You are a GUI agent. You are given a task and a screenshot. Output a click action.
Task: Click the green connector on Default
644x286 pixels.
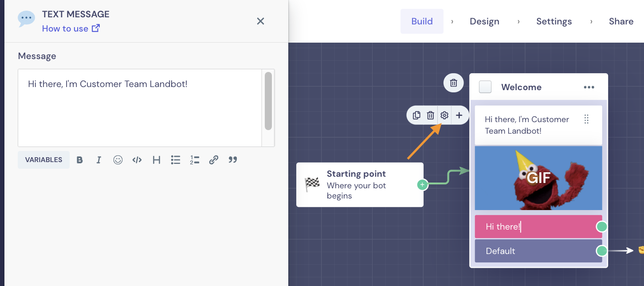click(x=601, y=251)
